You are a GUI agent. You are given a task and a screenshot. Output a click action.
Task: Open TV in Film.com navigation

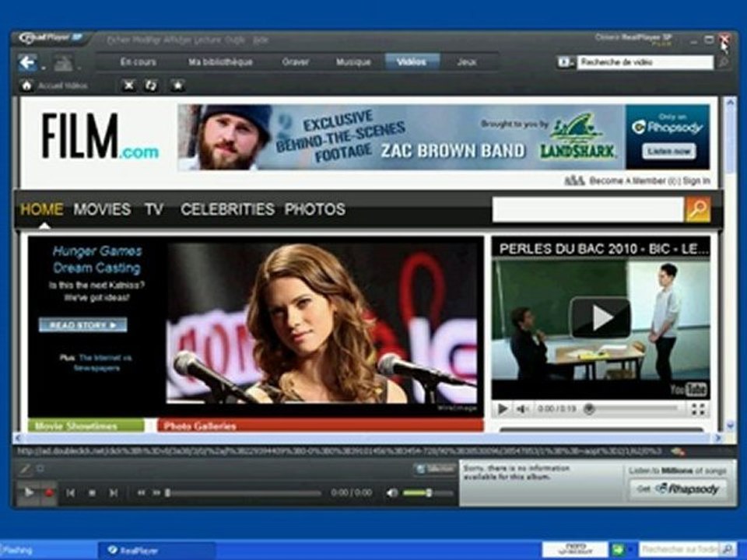pyautogui.click(x=154, y=209)
